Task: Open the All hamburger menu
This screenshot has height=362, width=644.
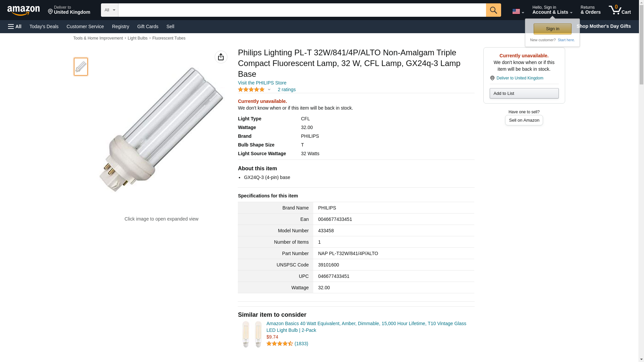Action: (x=15, y=26)
